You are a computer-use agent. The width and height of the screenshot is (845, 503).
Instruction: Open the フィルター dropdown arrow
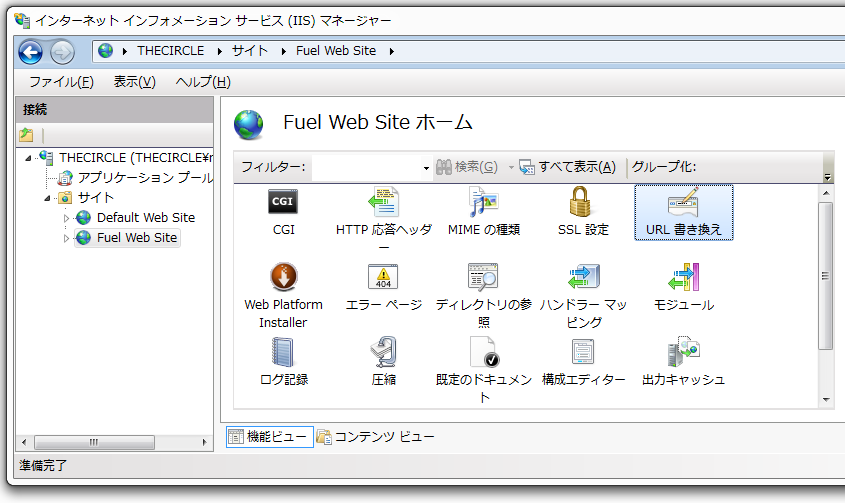click(x=426, y=168)
